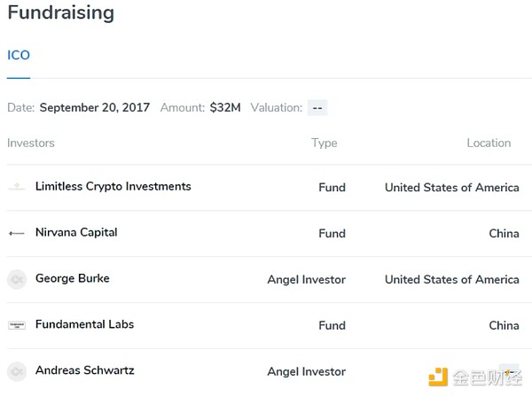Screen dimensions: 532x396
Task: Click Andreas Schwartz's avatar icon
Action: [x=16, y=371]
